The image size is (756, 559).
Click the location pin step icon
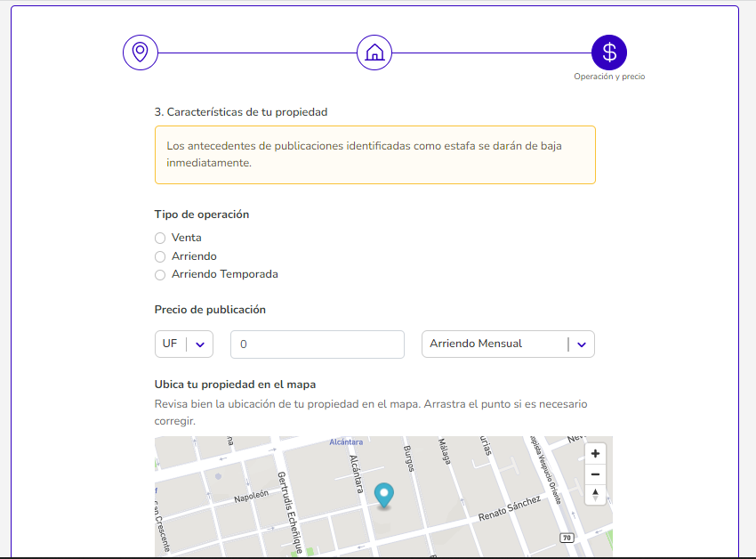pyautogui.click(x=141, y=53)
